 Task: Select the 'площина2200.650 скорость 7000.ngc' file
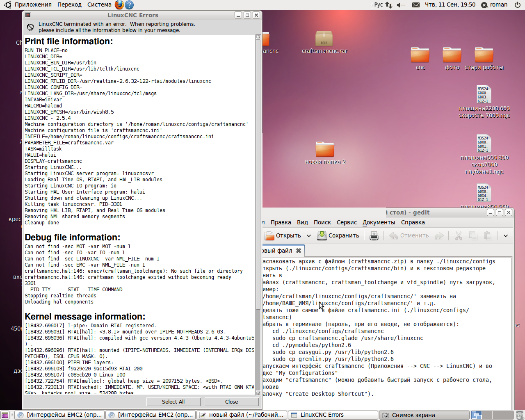coord(484,102)
